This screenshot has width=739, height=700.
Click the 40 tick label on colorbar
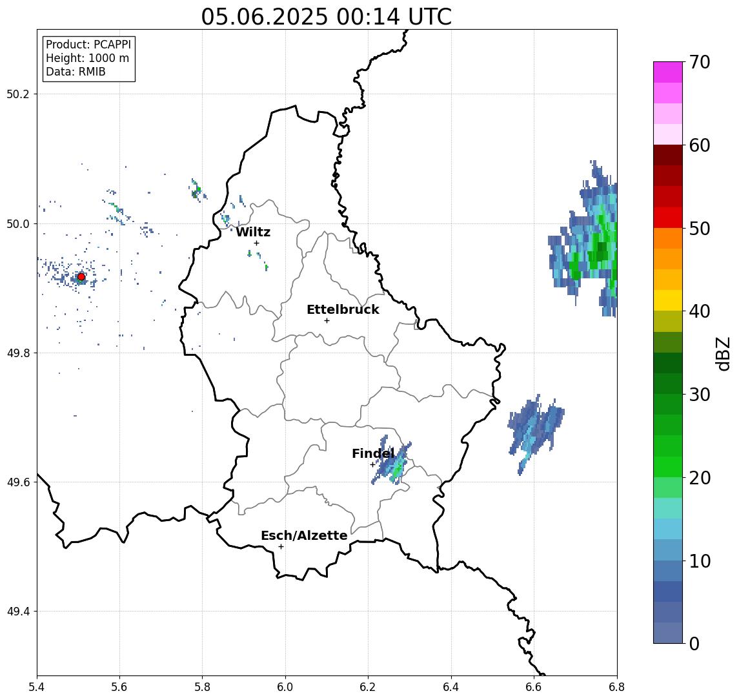click(x=700, y=311)
